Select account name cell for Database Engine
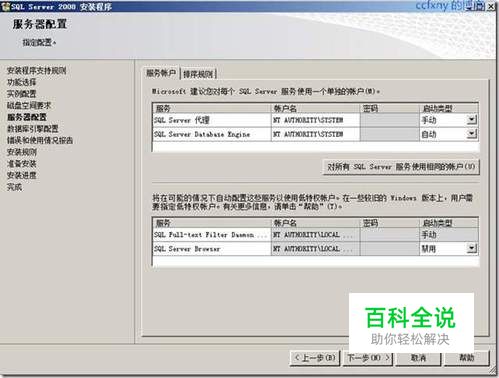This screenshot has width=499, height=378. [x=315, y=134]
